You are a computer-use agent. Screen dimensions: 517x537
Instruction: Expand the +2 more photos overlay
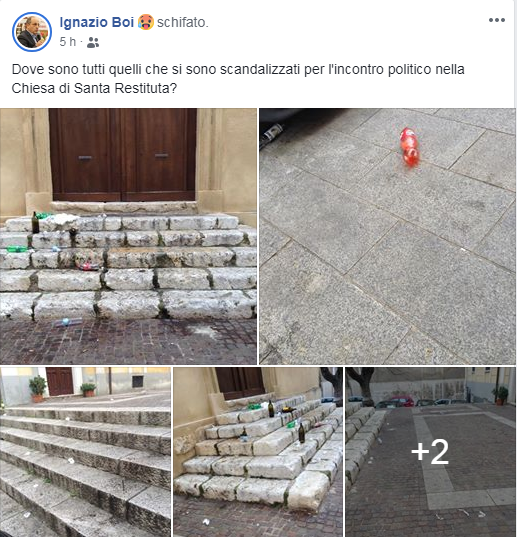tap(431, 452)
